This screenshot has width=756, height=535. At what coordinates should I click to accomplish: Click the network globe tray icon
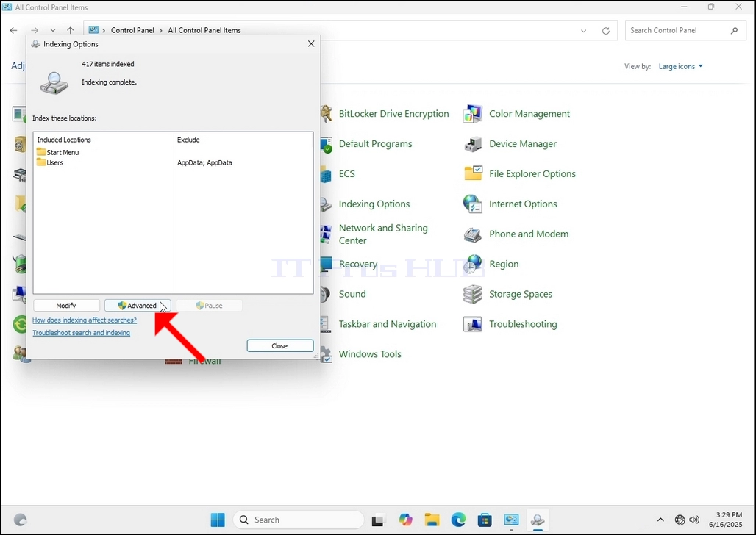tap(680, 520)
